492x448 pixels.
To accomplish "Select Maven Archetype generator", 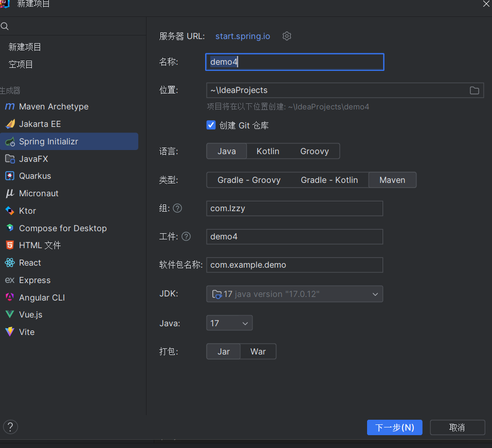I will pyautogui.click(x=69, y=106).
